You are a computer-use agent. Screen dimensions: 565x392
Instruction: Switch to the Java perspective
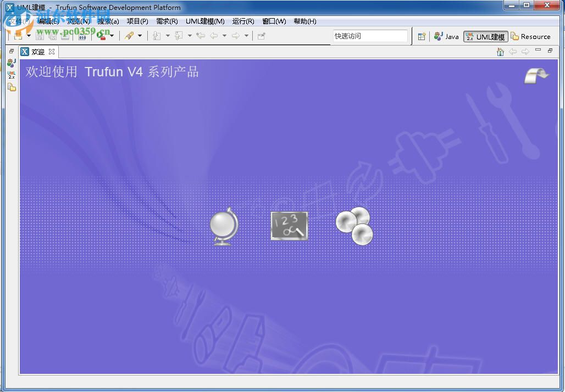[446, 36]
